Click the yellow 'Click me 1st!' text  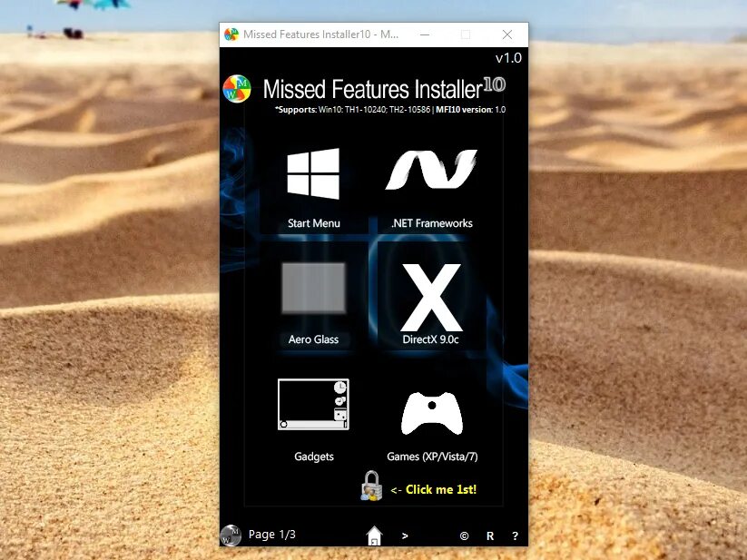click(441, 489)
